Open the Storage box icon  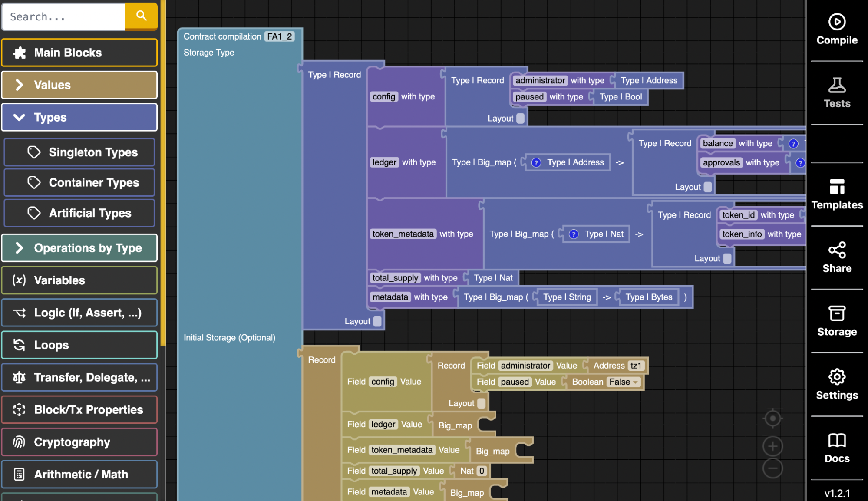click(836, 313)
